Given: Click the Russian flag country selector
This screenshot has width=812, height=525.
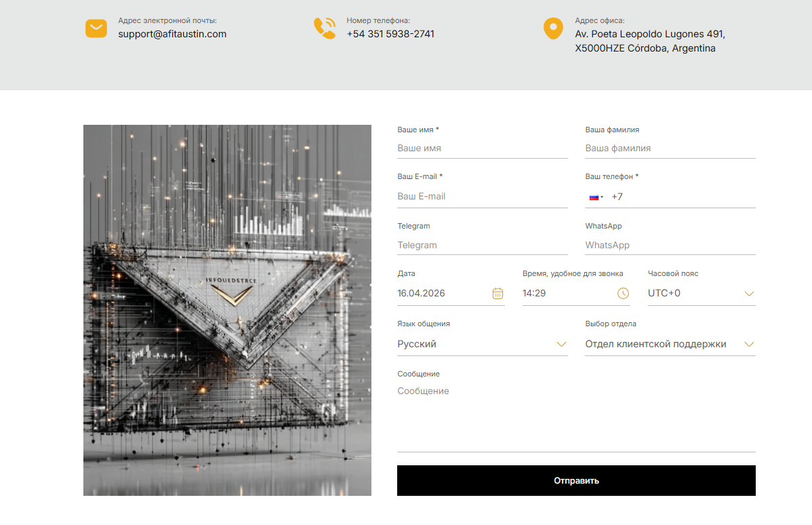Looking at the screenshot, I should click(x=596, y=197).
